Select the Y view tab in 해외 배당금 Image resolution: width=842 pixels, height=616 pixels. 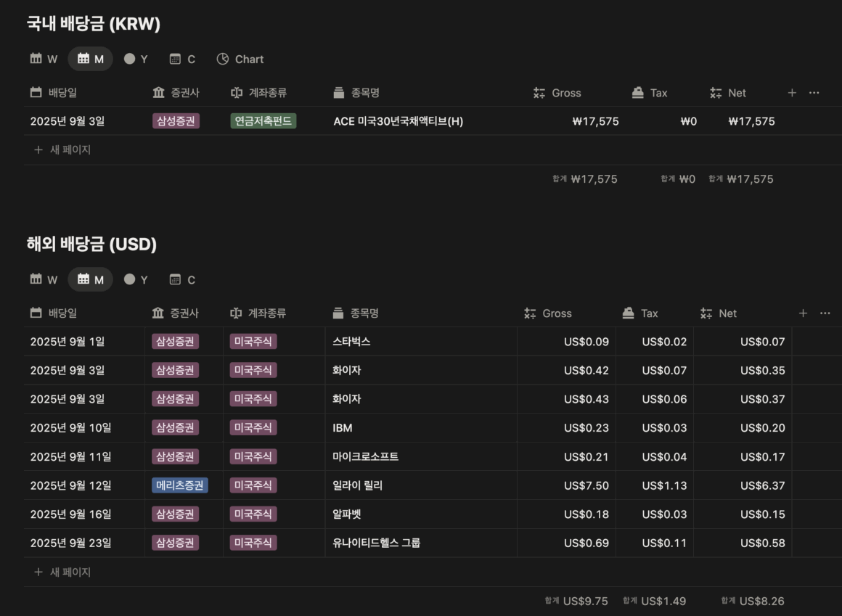click(136, 280)
